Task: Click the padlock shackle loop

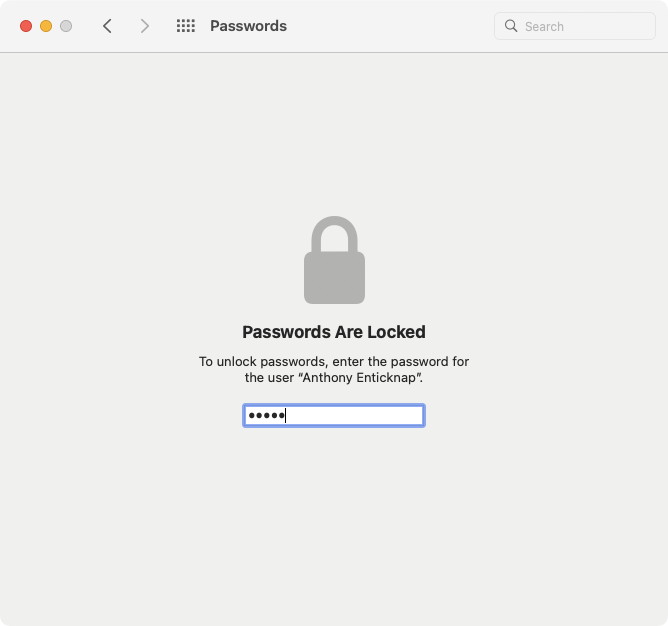Action: tap(334, 232)
